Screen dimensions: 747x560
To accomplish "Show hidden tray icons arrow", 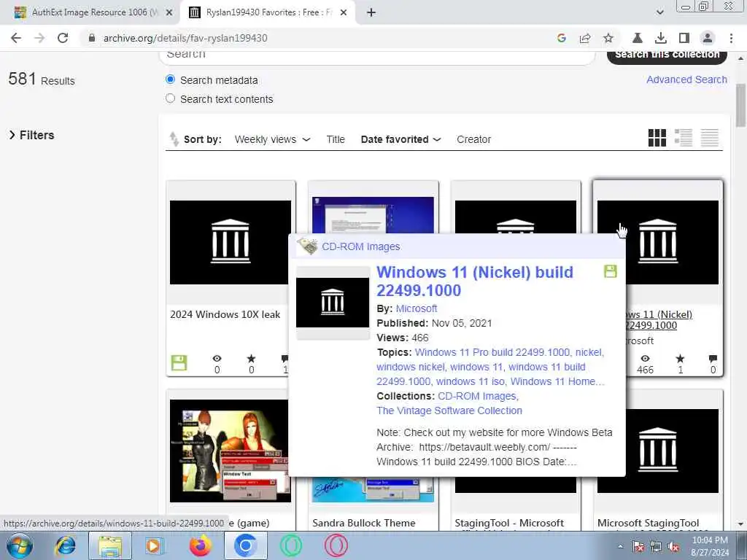I will (x=620, y=547).
